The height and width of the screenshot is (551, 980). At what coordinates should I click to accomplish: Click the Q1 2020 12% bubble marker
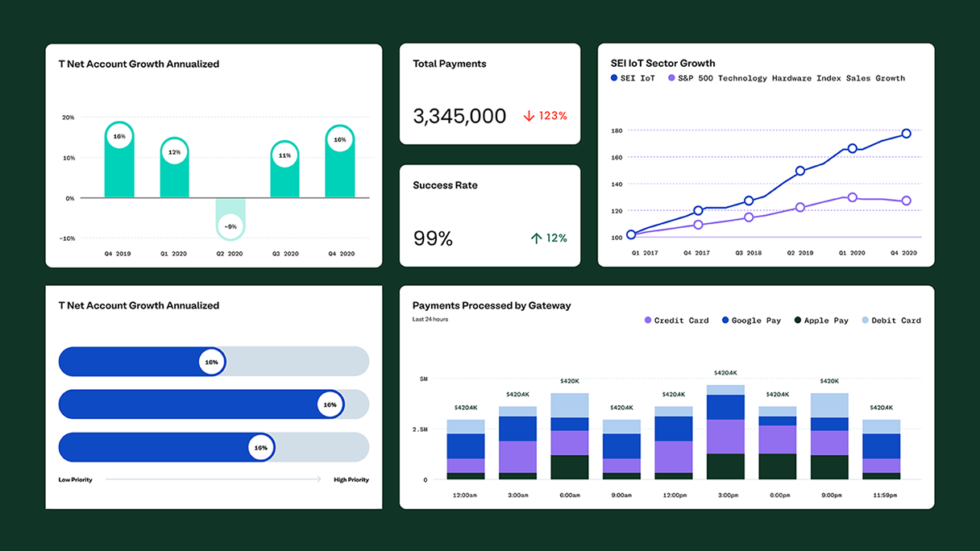click(x=174, y=152)
